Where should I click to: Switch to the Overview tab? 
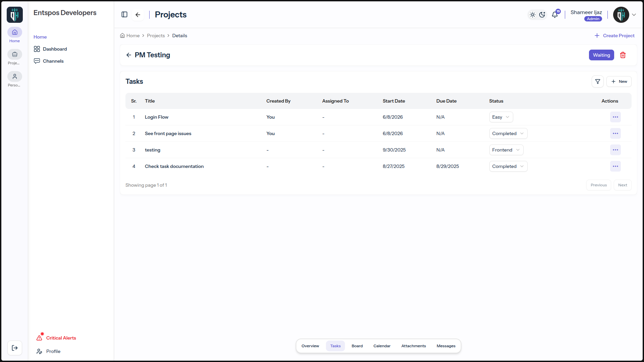pyautogui.click(x=310, y=346)
